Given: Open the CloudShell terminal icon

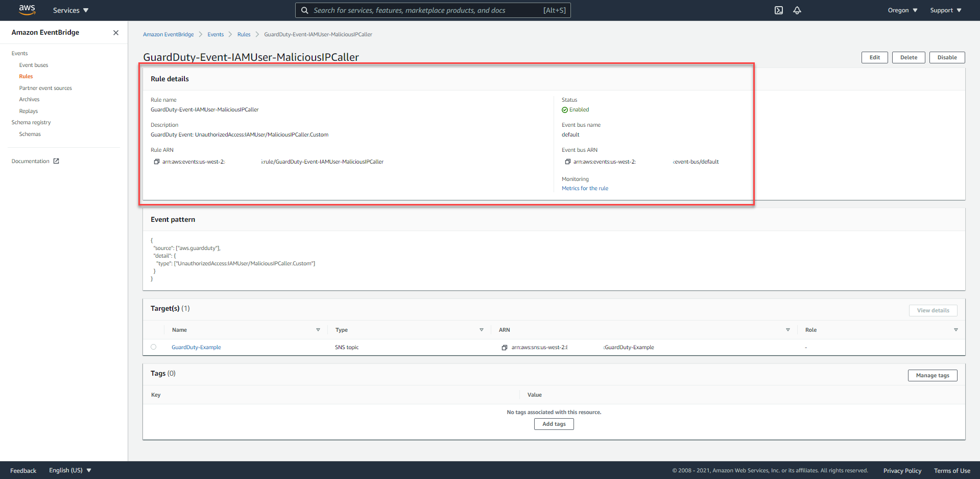Looking at the screenshot, I should 779,10.
